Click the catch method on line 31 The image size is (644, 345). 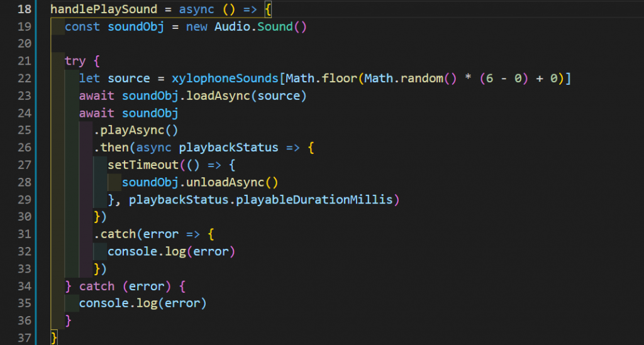[118, 234]
